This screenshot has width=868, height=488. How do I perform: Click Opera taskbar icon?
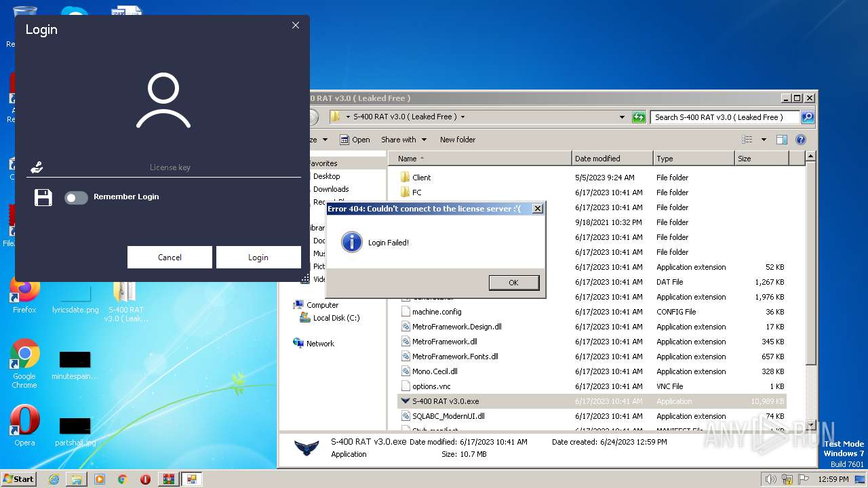point(145,479)
